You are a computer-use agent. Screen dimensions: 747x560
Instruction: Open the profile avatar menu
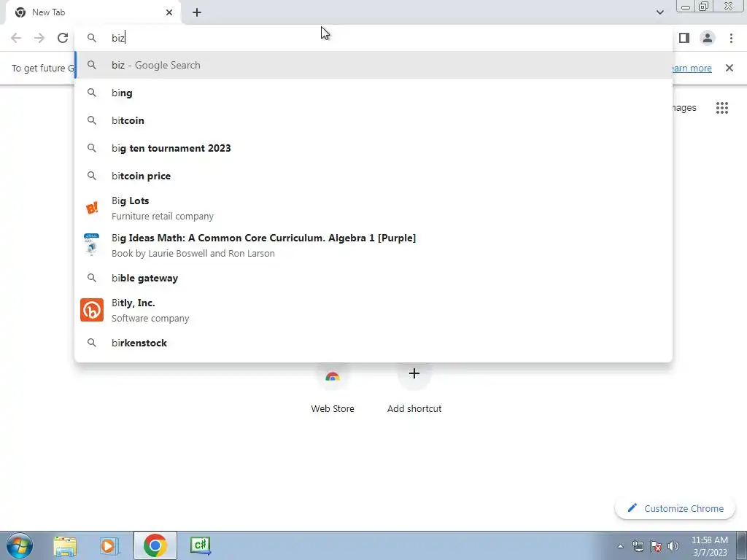click(x=708, y=38)
